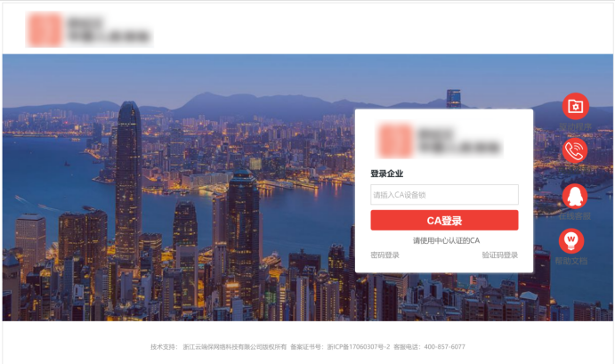Click the red phone call icon
The height and width of the screenshot is (364, 615).
click(x=575, y=150)
